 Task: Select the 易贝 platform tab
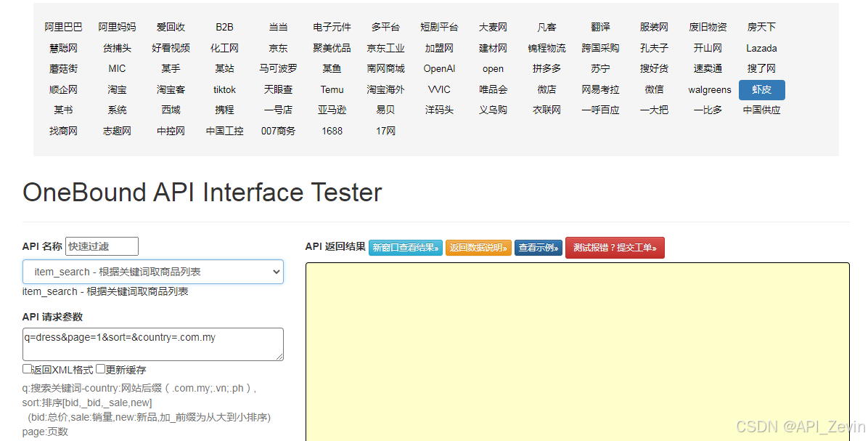coord(385,110)
